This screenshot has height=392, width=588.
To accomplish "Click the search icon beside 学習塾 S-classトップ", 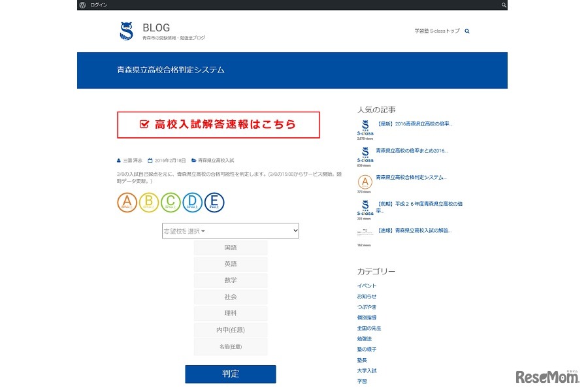I will coord(466,31).
